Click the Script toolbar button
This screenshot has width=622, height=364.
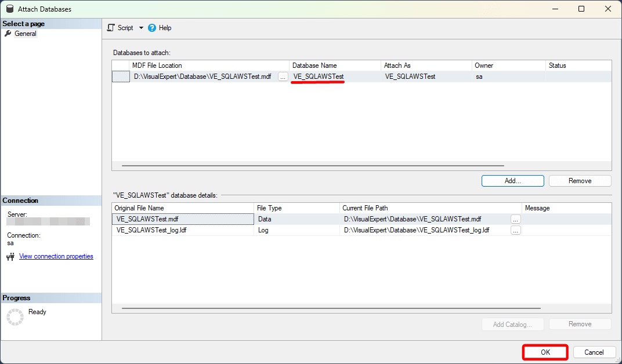(121, 28)
